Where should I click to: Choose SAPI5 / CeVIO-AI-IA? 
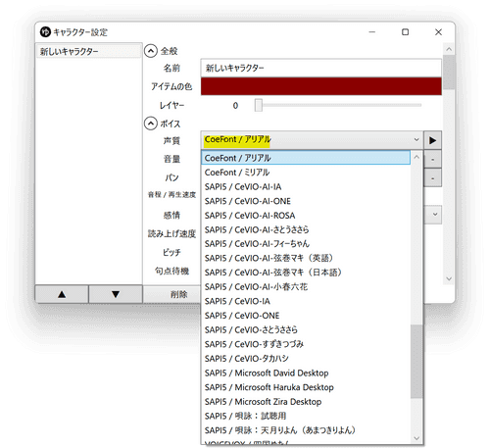pyautogui.click(x=306, y=186)
